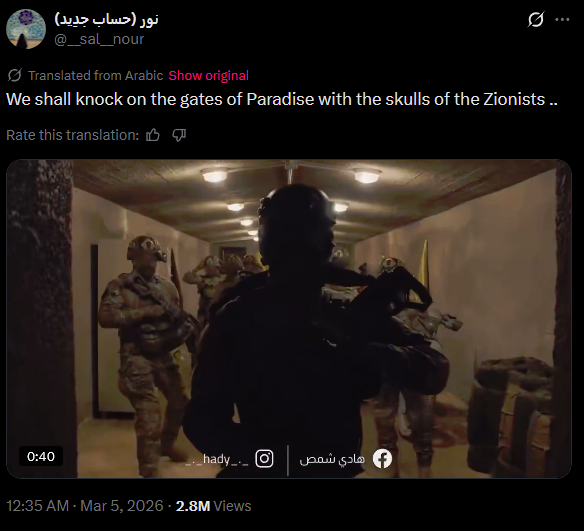Screen dimensions: 584x531
Task: Click the translation icon beside Translated from Arabic
Action: (15, 76)
